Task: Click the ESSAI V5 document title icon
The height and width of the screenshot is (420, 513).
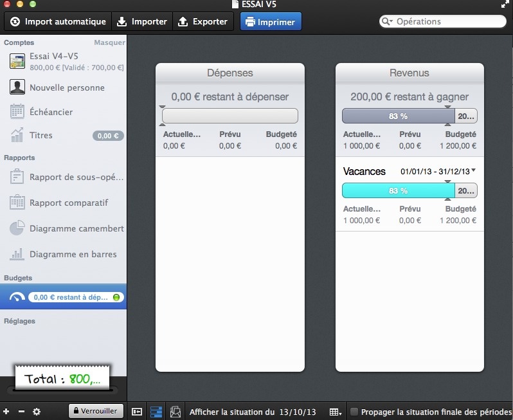Action: pos(235,4)
